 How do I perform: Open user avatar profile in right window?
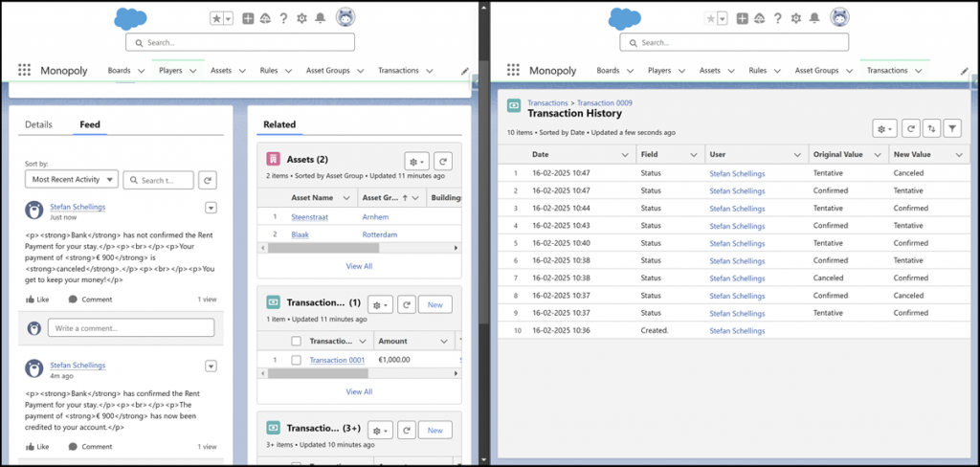[840, 17]
